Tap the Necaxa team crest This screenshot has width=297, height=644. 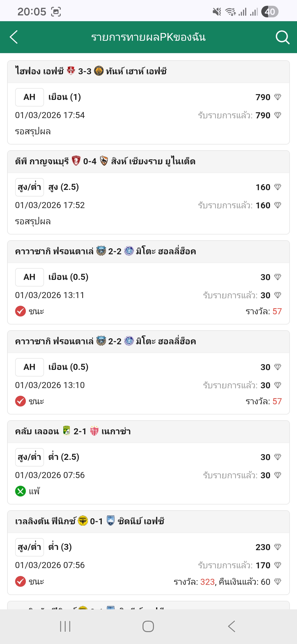point(94,431)
